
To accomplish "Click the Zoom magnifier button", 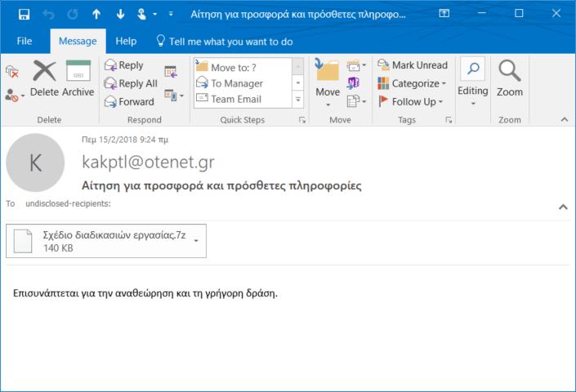I will 510,78.
